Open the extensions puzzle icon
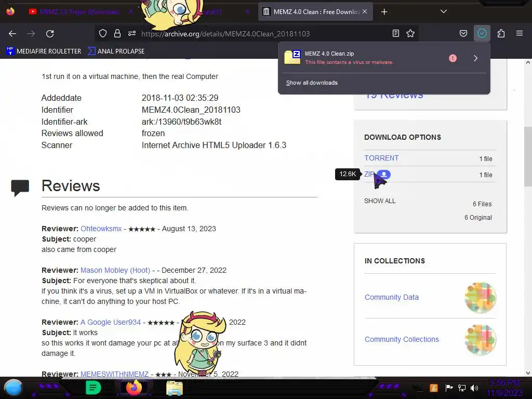The height and width of the screenshot is (399, 532). tap(501, 34)
